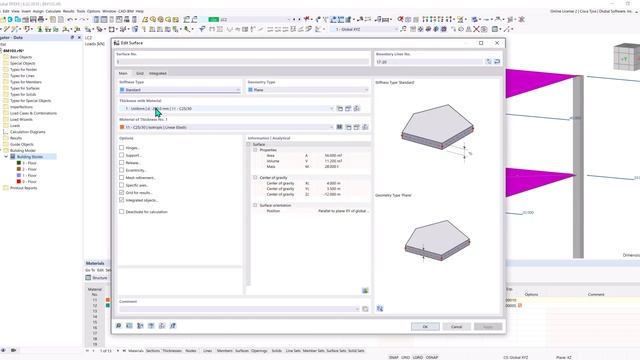The width and height of the screenshot is (640, 360).
Task: Click the orange color swatch in Material of Thickness field
Action: pos(122,127)
